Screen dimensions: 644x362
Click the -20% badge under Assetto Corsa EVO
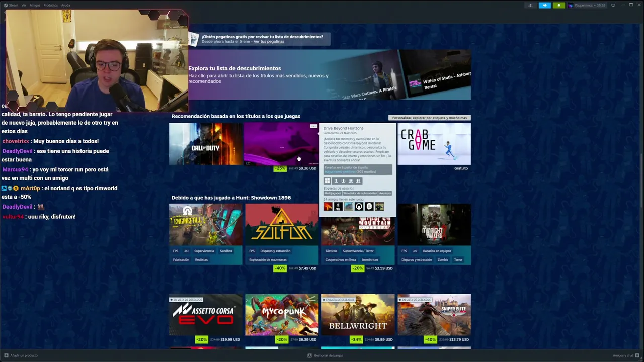pyautogui.click(x=202, y=339)
